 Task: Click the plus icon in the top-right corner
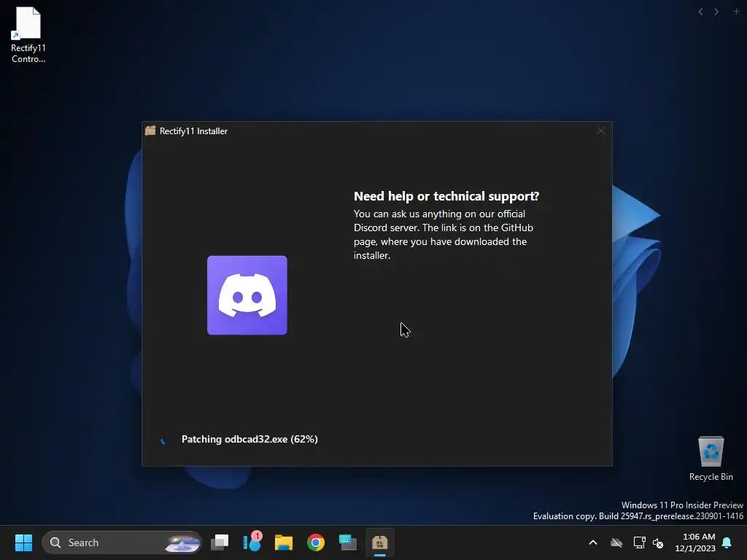(x=736, y=11)
